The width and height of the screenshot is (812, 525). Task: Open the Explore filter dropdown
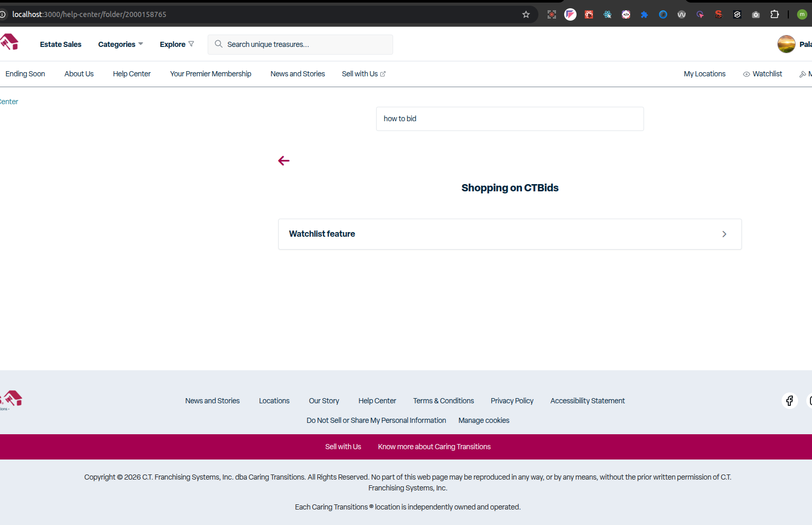click(177, 44)
